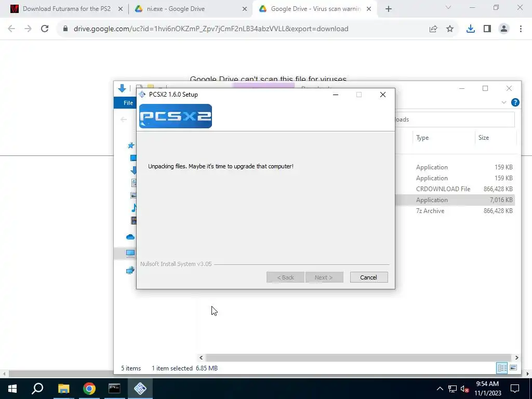
Task: Close the ni.exe Google Drive tab
Action: (245, 9)
